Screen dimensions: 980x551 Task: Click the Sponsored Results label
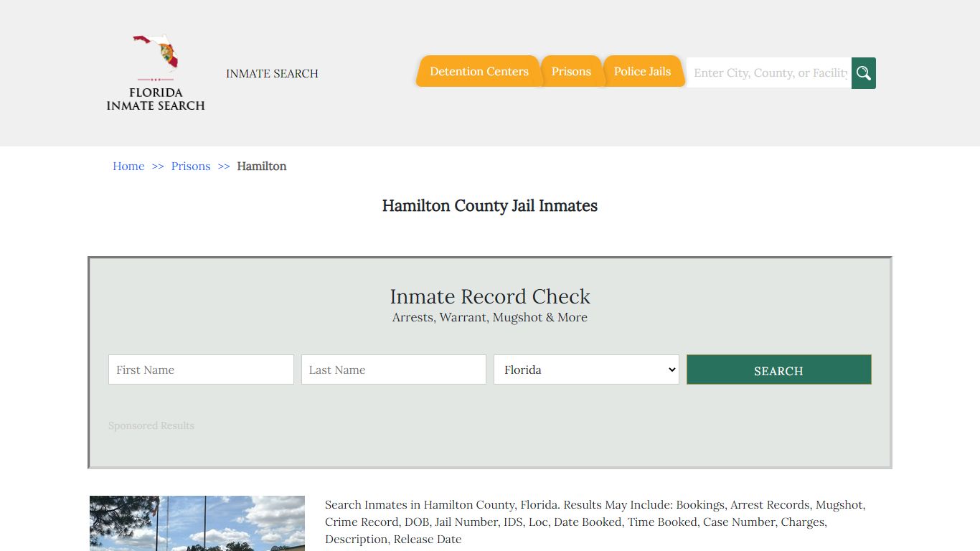[151, 425]
